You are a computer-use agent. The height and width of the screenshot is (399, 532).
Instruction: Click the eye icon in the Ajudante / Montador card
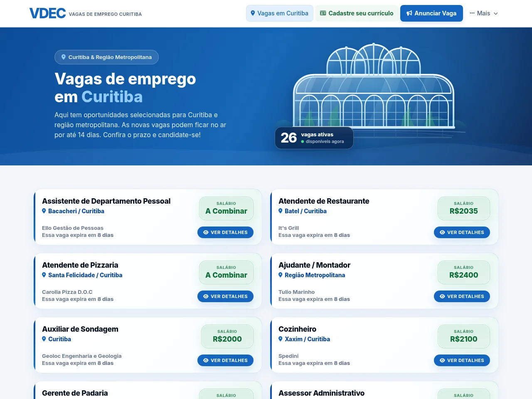tap(442, 296)
